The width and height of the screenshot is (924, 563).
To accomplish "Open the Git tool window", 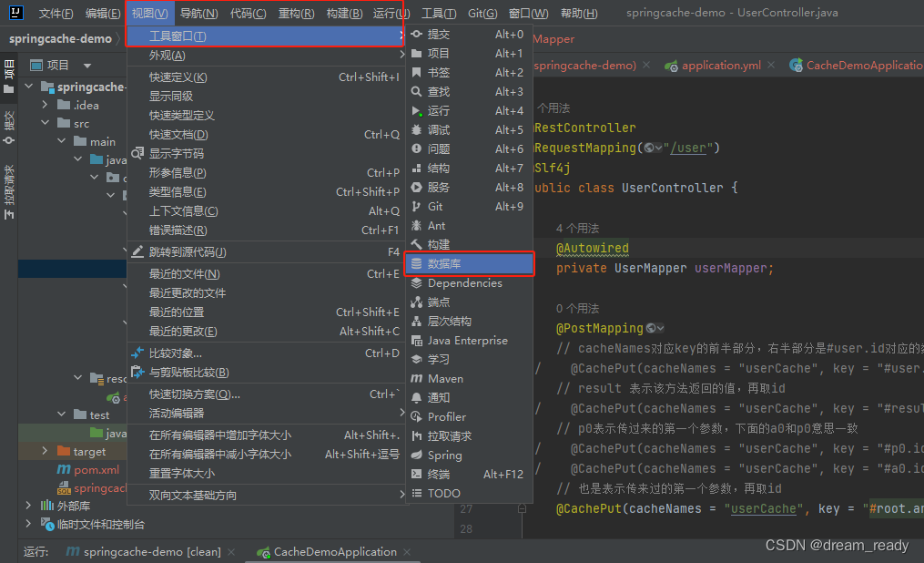I will 469,206.
